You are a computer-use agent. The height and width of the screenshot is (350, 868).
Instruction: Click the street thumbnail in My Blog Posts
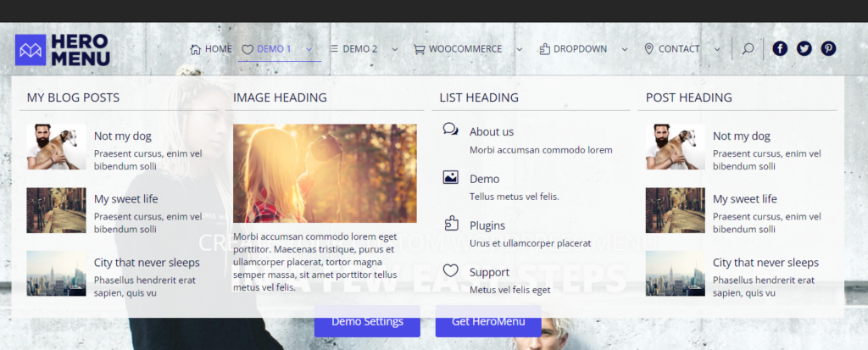pos(56,210)
